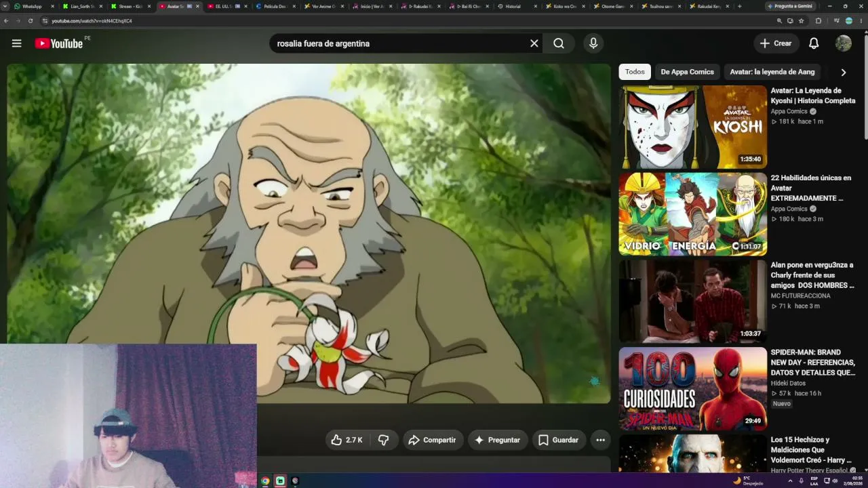Open the Alan y Charly video thumbnail
The image size is (868, 488).
[692, 302]
